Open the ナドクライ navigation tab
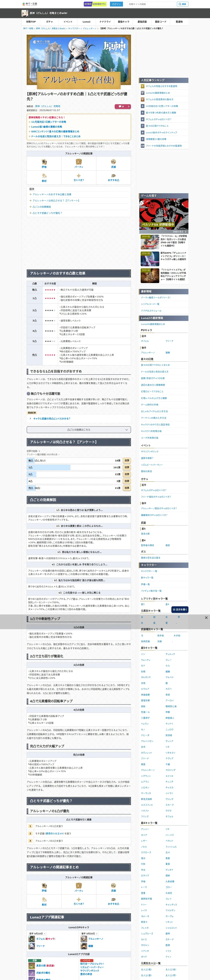This screenshot has height=980, width=210. pos(105,22)
